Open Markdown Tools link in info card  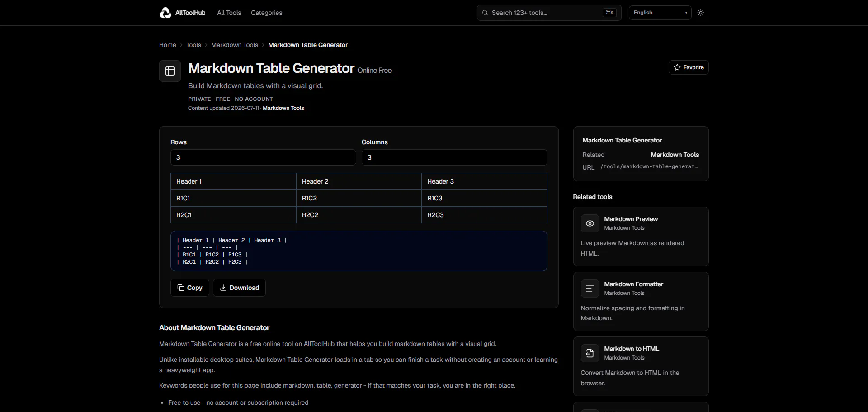(x=675, y=155)
